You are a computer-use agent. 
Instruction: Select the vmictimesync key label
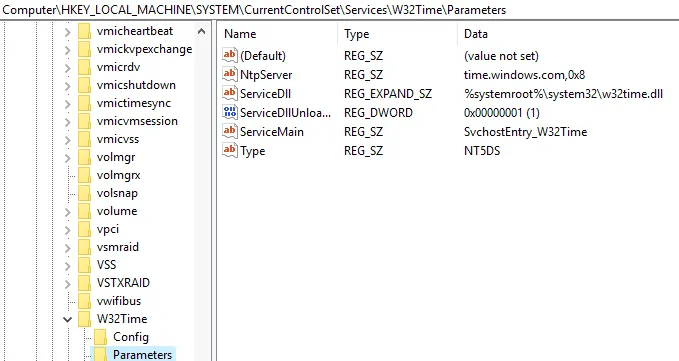pos(134,103)
